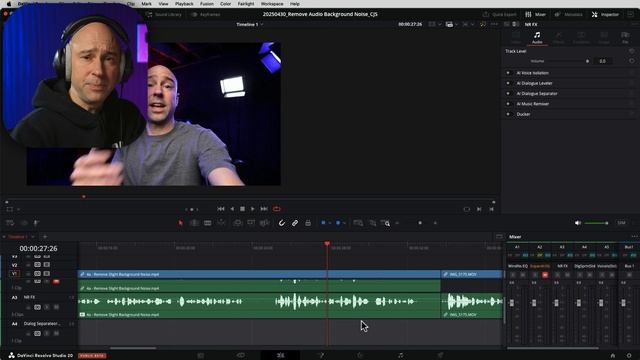Viewport: 640px width, 360px height.
Task: Click the blue Marker icon
Action: [338, 223]
